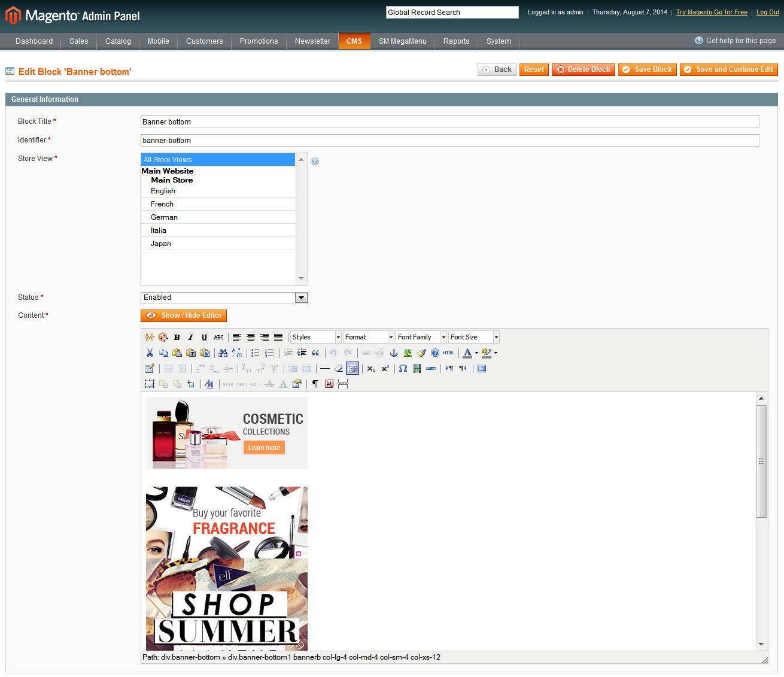Insert an unordered bullet list
The height and width of the screenshot is (677, 784).
tap(256, 353)
